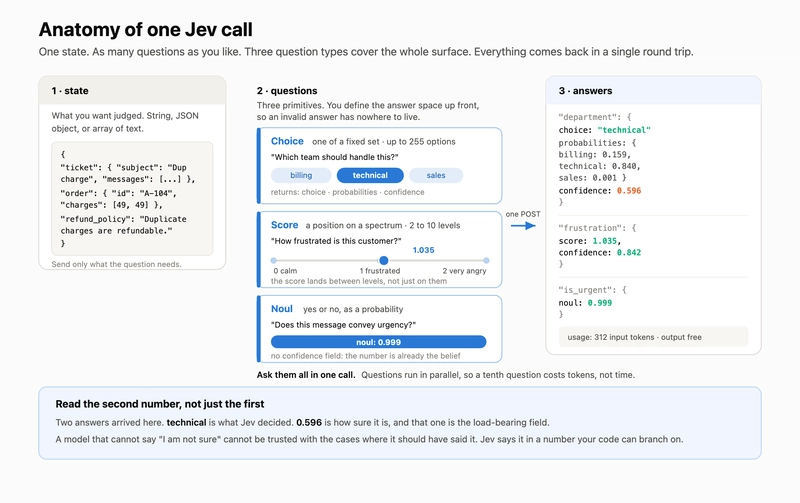Click the 1.035 label above slider
This screenshot has height=503, width=800.
pos(423,250)
